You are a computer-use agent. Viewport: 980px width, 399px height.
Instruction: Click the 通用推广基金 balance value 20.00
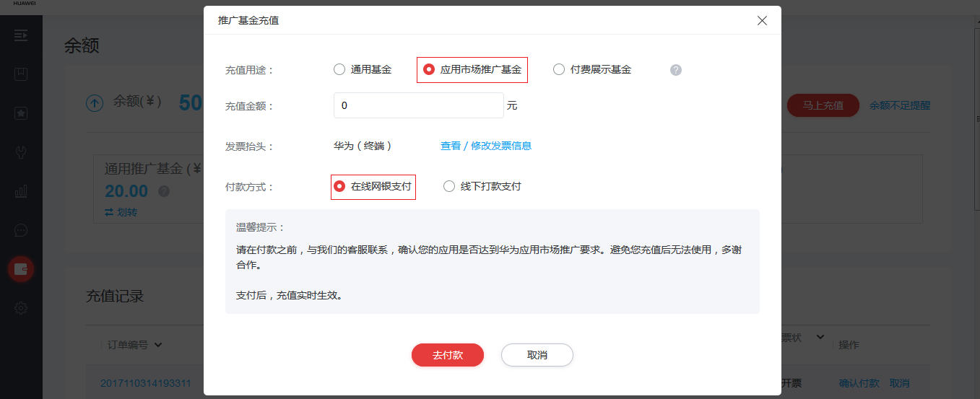(x=126, y=191)
